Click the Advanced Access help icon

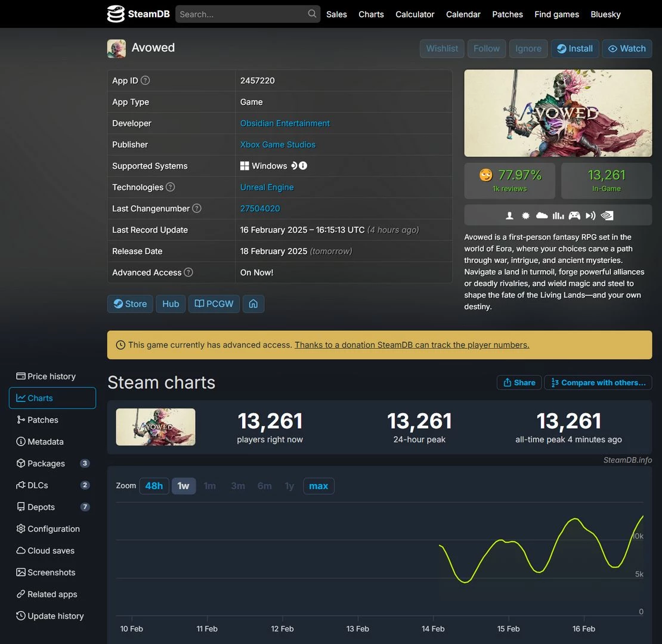188,272
